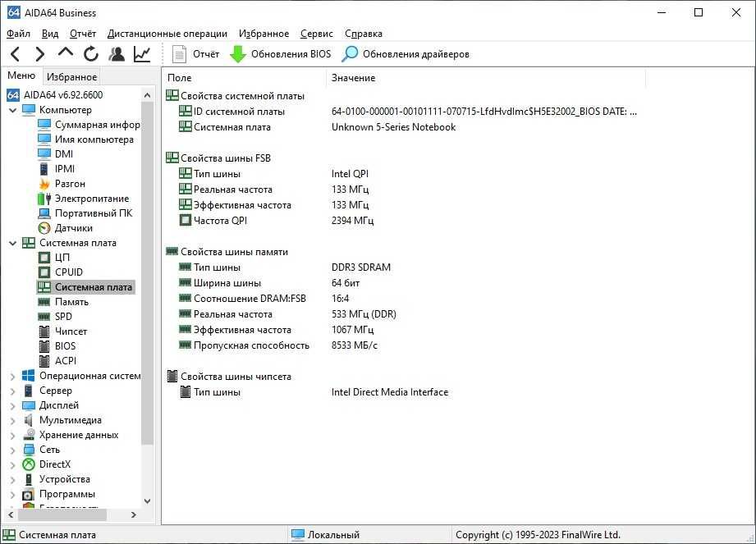Viewport: 756px width, 544px height.
Task: Click the Xbox icon beside DirectX
Action: click(29, 464)
